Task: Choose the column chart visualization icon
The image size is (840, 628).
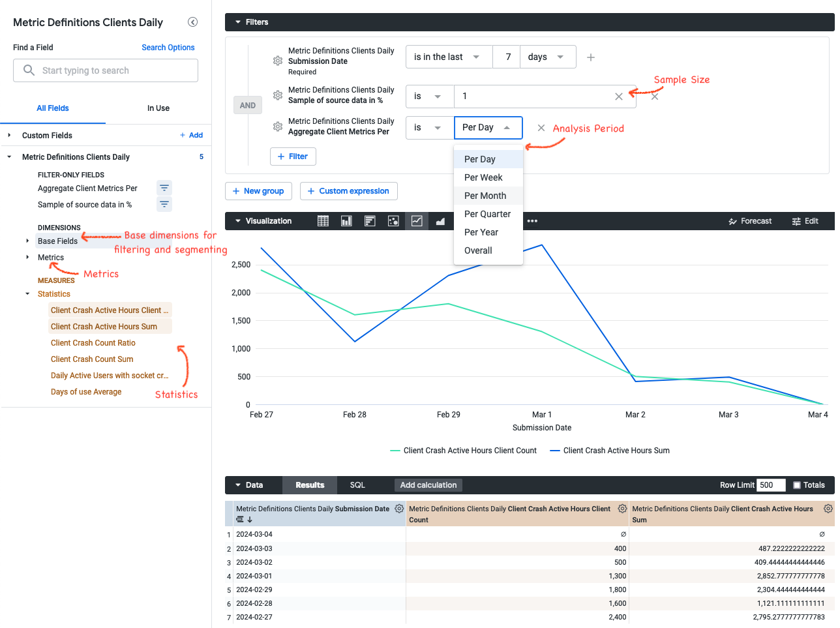Action: point(346,221)
